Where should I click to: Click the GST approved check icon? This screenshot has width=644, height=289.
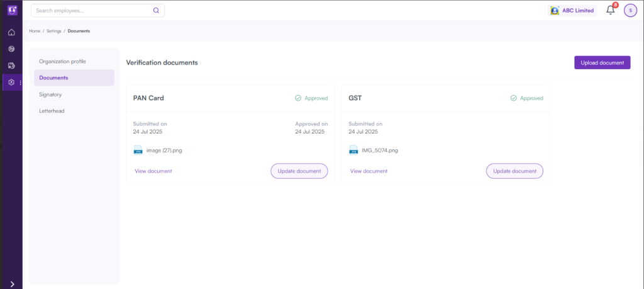514,98
